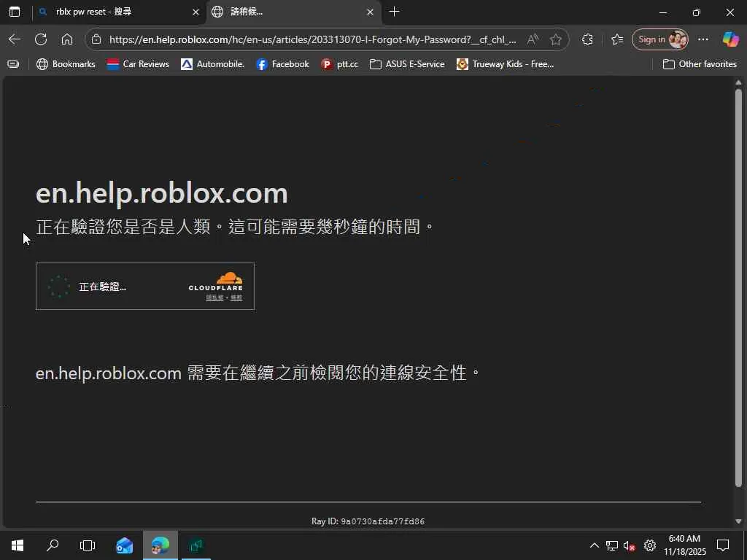This screenshot has width=747, height=560.
Task: Open the Automobile. favorite
Action: (212, 64)
